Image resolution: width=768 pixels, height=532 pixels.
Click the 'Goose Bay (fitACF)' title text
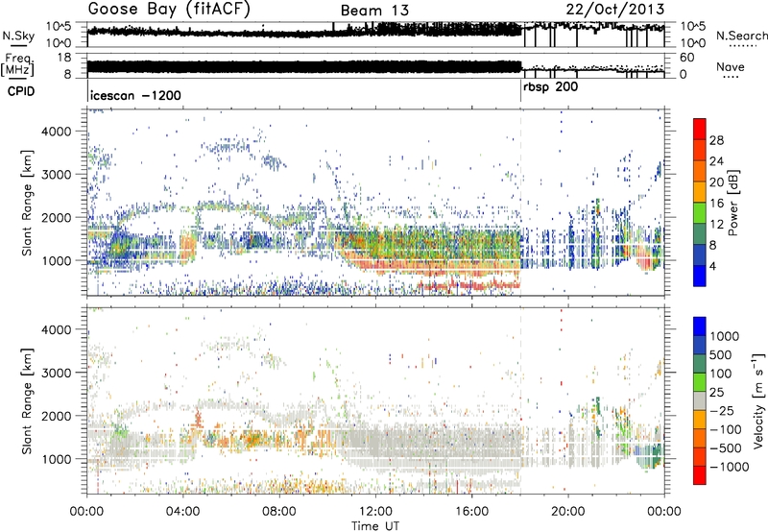pyautogui.click(x=169, y=10)
